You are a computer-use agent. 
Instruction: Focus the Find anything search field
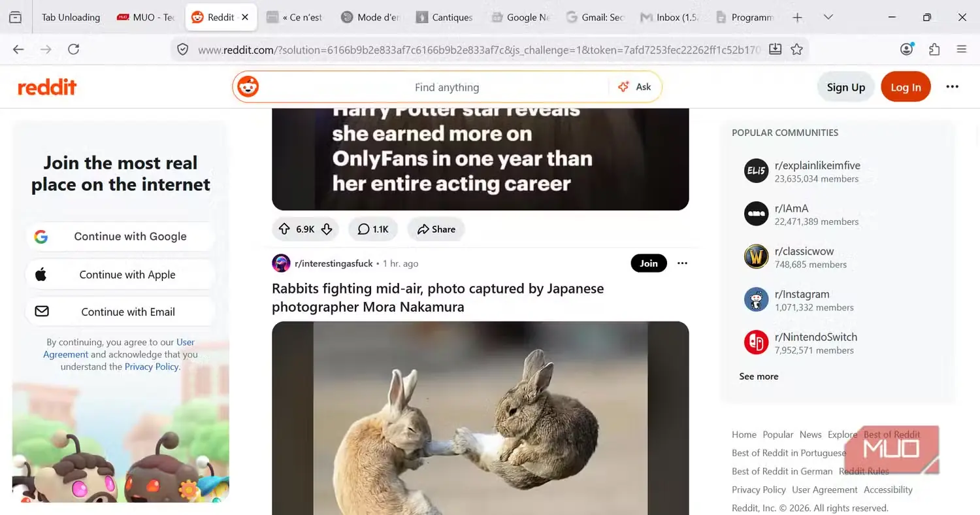pos(447,87)
